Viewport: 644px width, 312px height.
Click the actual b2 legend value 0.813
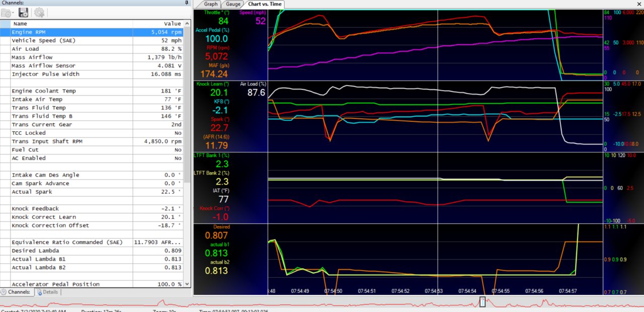click(217, 271)
